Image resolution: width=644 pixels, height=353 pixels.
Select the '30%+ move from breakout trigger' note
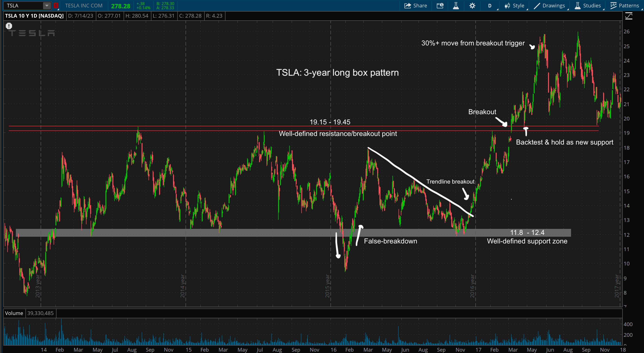coord(473,43)
